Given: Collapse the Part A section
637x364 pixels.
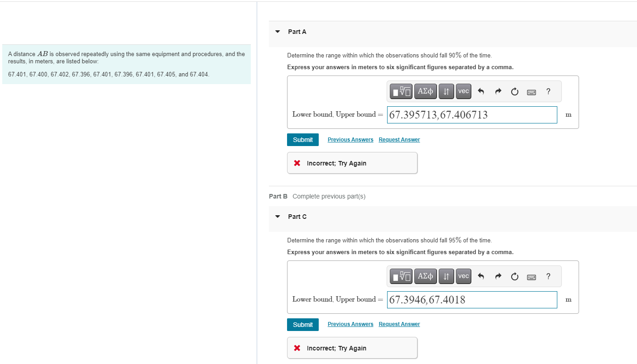Looking at the screenshot, I should point(278,32).
